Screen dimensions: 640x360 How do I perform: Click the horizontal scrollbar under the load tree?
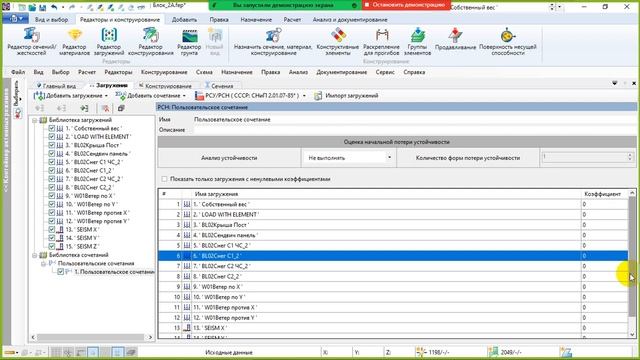click(x=91, y=337)
